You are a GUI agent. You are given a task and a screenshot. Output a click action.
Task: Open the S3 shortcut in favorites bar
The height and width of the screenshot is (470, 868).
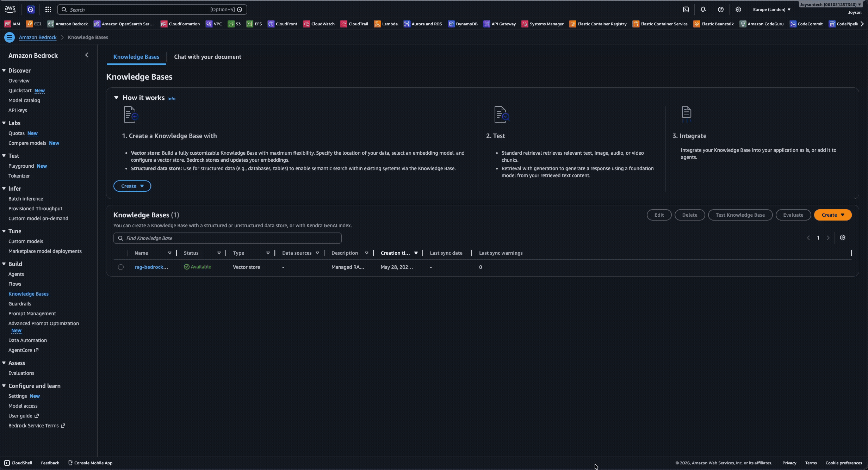pyautogui.click(x=234, y=24)
